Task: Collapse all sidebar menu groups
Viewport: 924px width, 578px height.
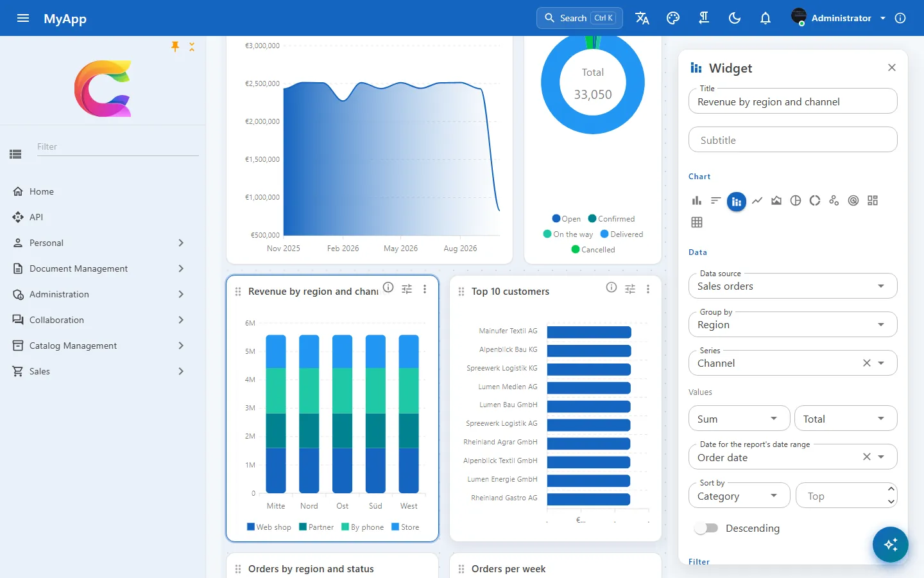Action: pyautogui.click(x=192, y=46)
